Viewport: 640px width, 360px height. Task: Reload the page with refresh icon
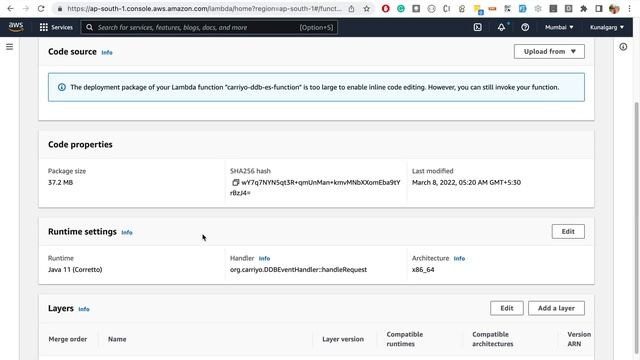coord(41,9)
